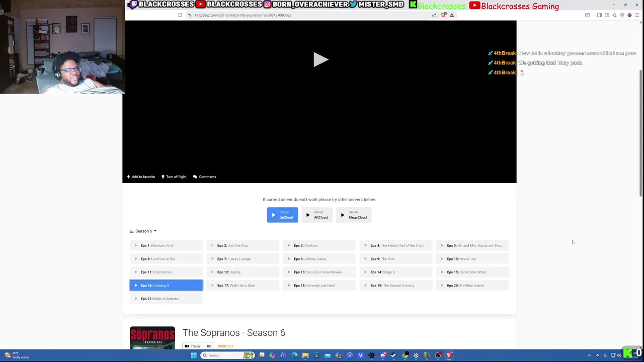Click the website address bar URL
Viewport: 644px width, 362px height.
pos(243,15)
